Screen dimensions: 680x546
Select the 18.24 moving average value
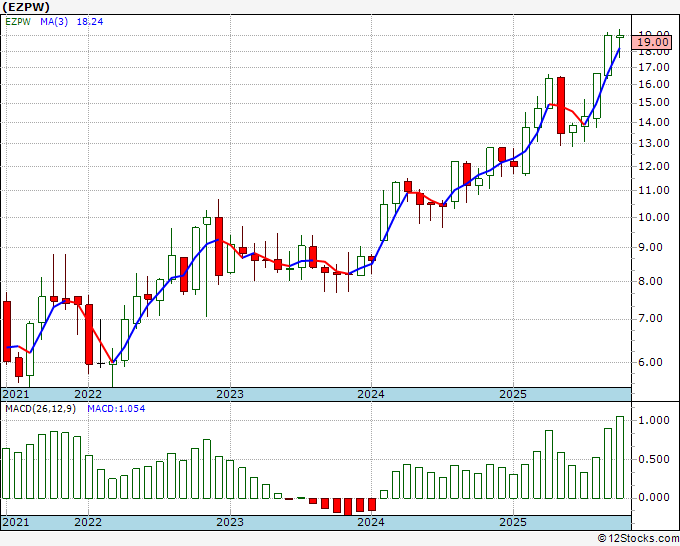coord(90,22)
